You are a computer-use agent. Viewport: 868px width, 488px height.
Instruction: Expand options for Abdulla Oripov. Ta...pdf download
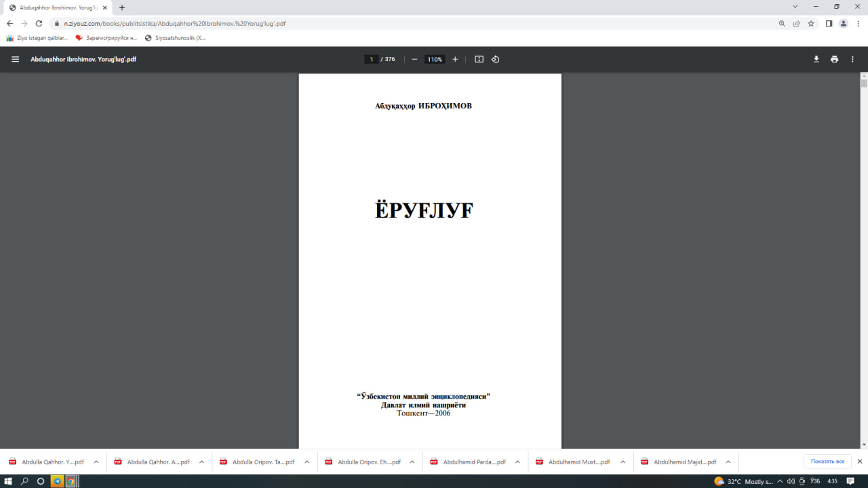pyautogui.click(x=307, y=462)
